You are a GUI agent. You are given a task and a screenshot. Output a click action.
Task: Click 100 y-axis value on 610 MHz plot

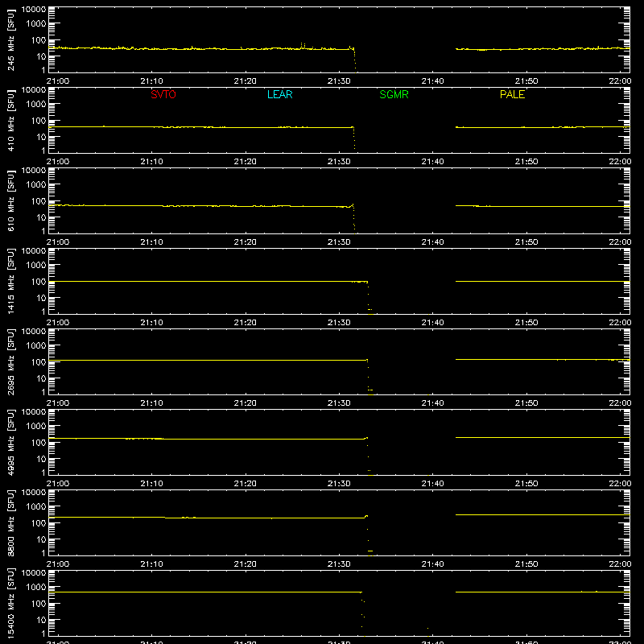[x=39, y=201]
